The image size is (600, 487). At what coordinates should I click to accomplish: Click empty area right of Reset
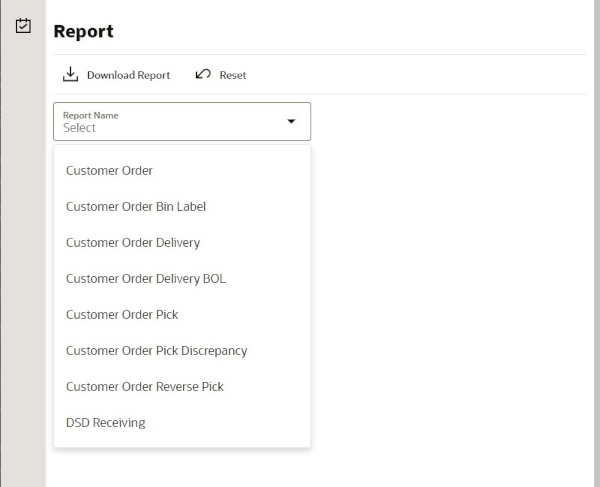point(420,75)
